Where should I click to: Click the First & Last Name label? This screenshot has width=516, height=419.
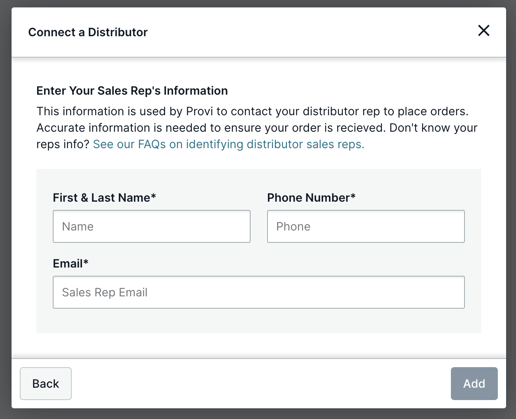104,198
